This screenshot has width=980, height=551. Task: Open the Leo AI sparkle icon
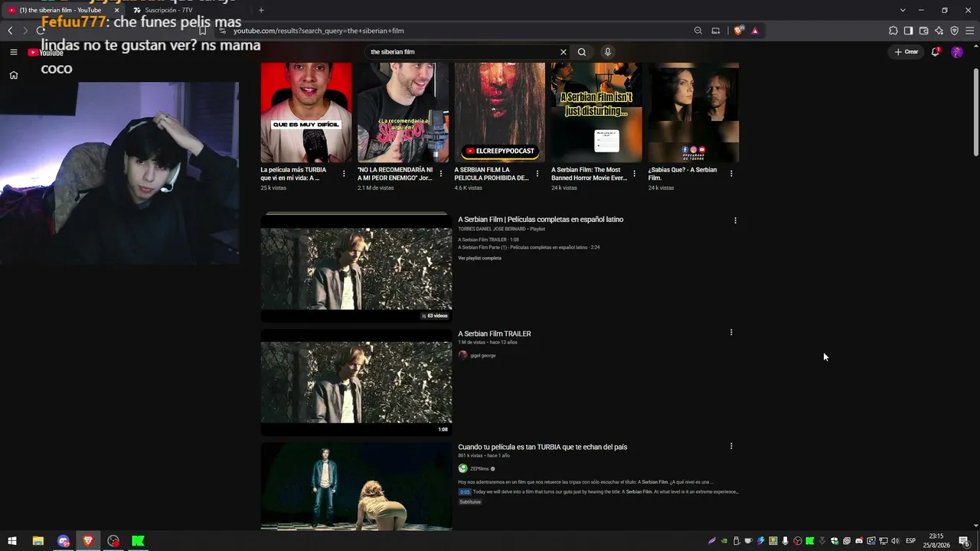coord(939,31)
